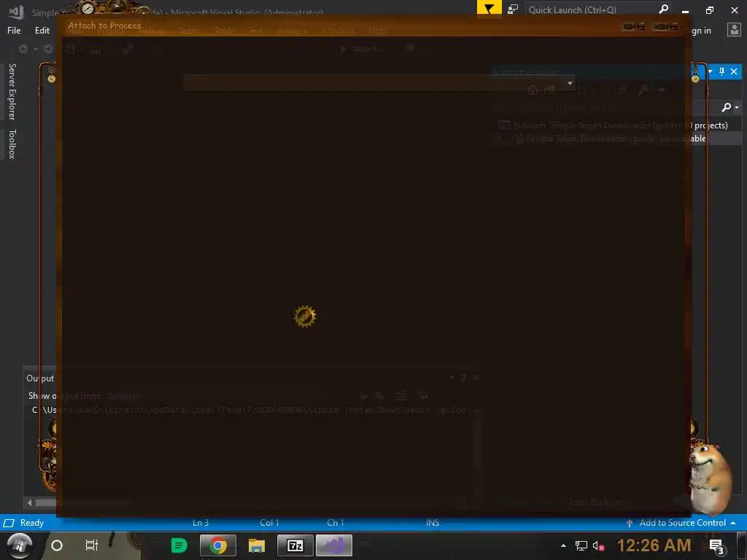
Task: Open the Server Explorer side tab
Action: pos(12,92)
